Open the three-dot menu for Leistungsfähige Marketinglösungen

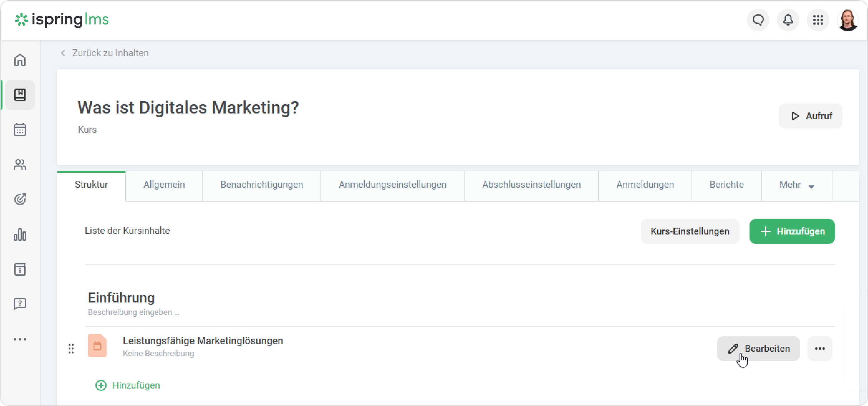(819, 349)
